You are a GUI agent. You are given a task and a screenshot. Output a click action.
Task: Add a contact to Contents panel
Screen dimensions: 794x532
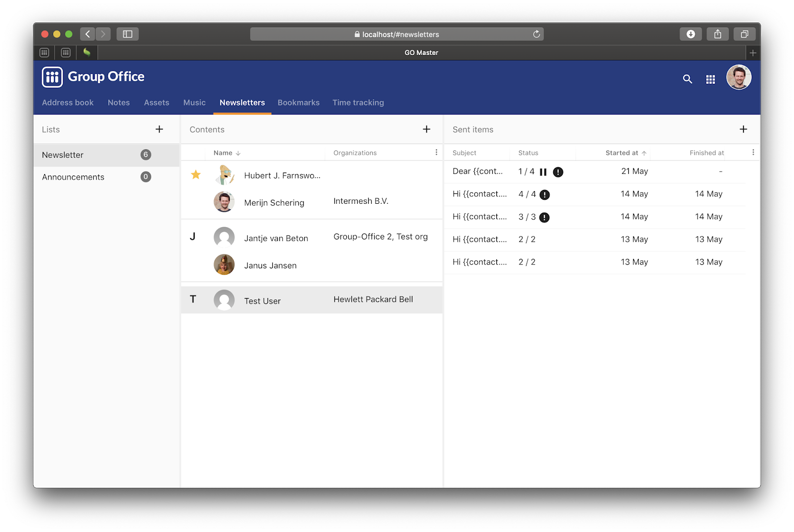pyautogui.click(x=426, y=129)
